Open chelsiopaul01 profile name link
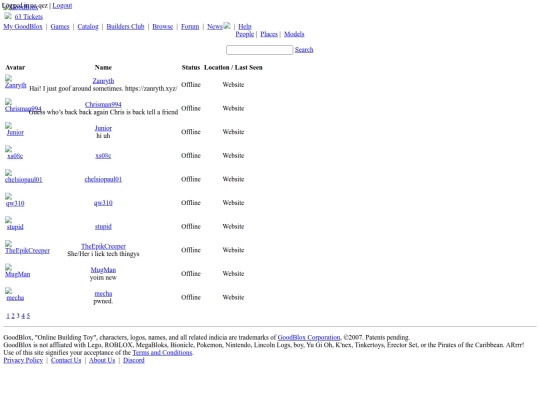Image resolution: width=540 pixels, height=405 pixels. 103,179
